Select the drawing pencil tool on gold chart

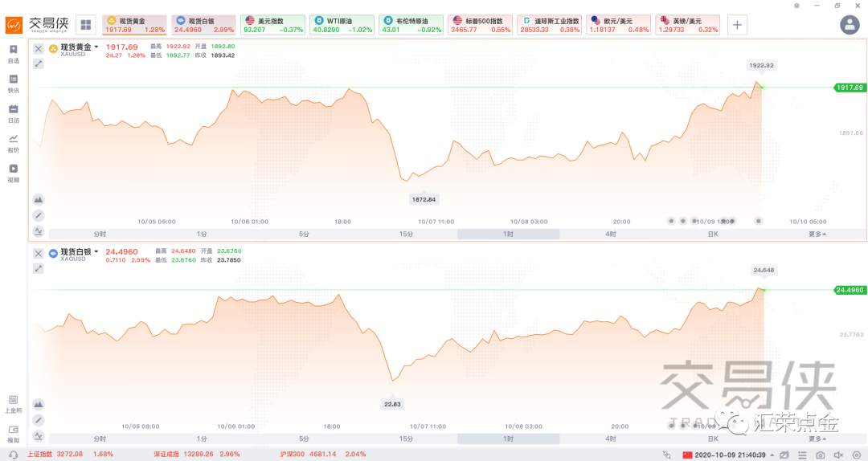(39, 215)
